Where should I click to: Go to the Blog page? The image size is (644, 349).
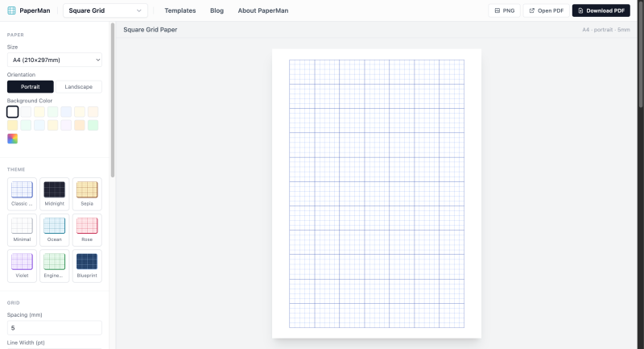[x=217, y=10]
